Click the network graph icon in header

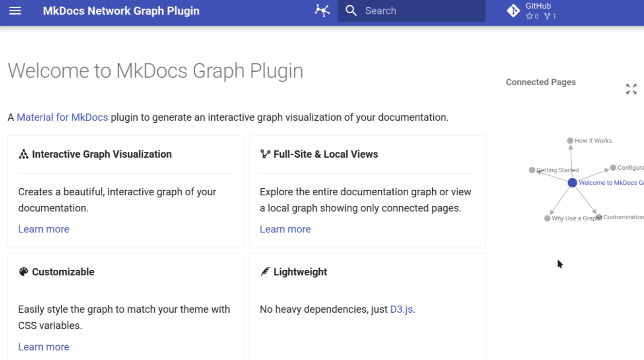coord(322,11)
